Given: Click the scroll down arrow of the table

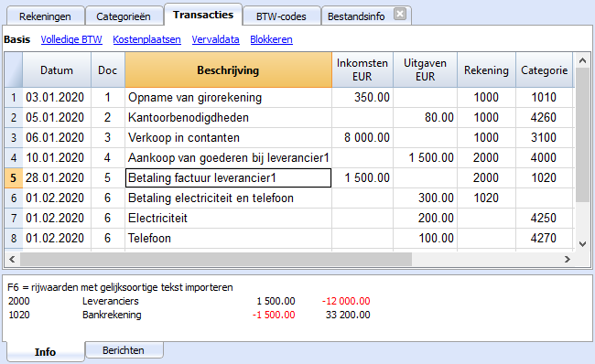Looking at the screenshot, I should (582, 244).
